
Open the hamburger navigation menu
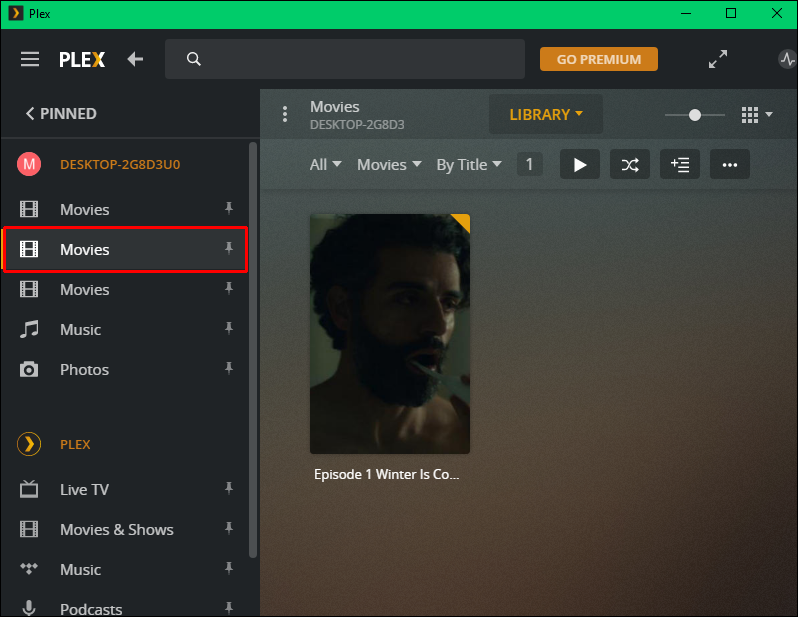pyautogui.click(x=30, y=59)
